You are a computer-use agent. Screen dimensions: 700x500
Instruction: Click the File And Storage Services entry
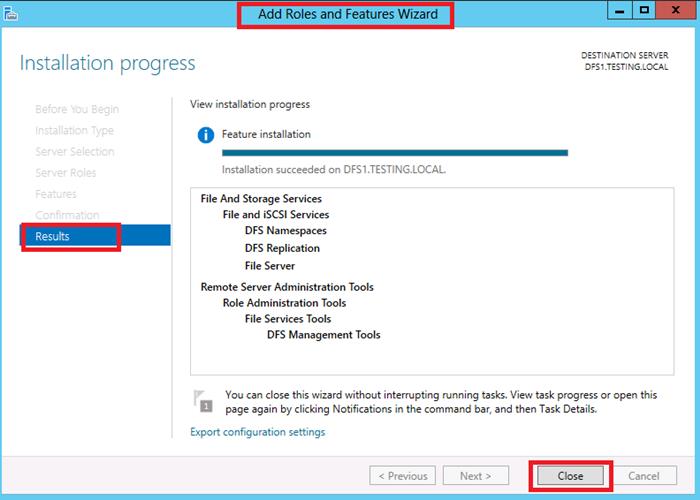tap(261, 199)
